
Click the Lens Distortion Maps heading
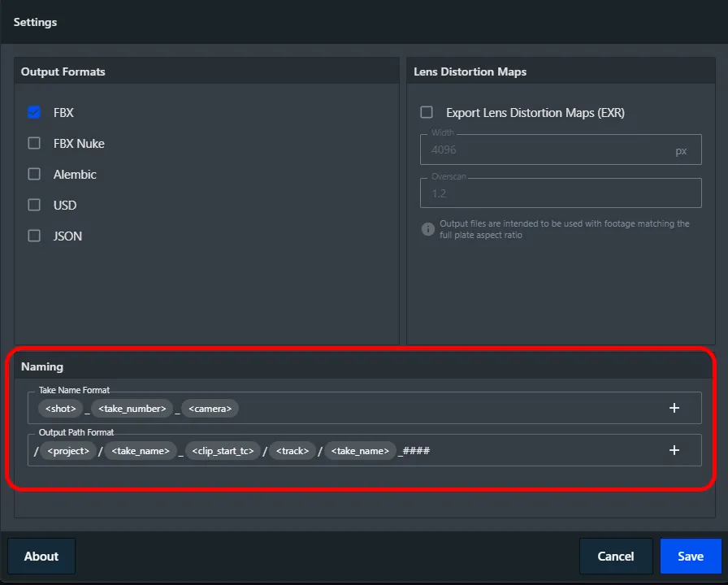[x=470, y=71]
